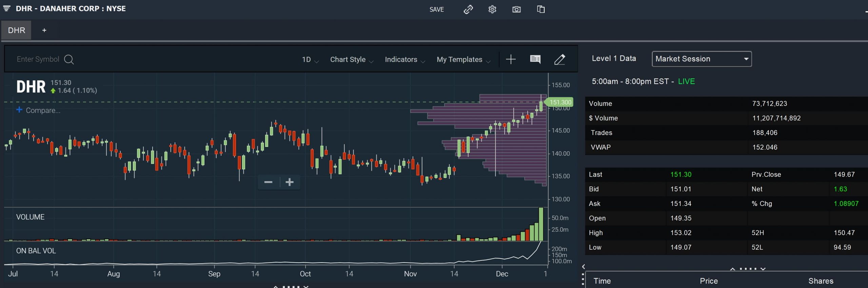Zoom out chart with minus button

tap(268, 182)
